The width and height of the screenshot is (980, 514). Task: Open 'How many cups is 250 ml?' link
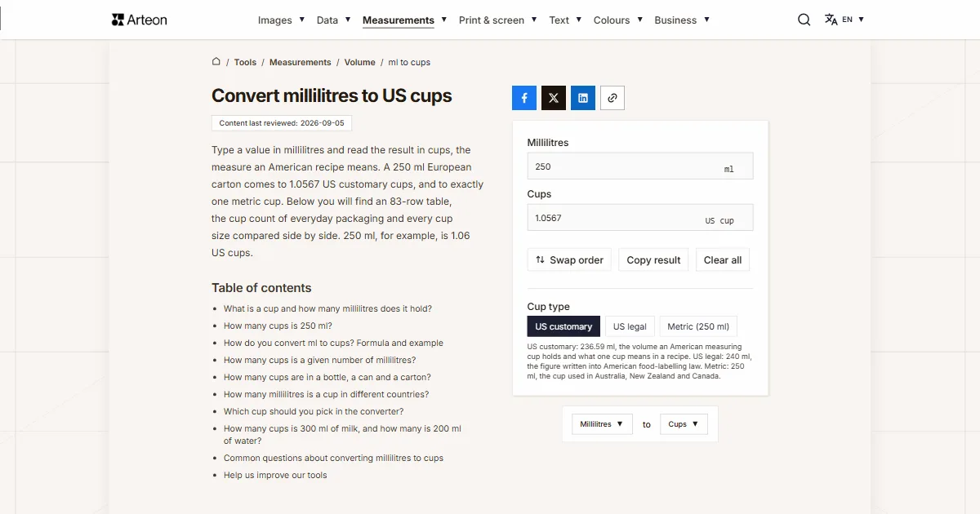coord(278,326)
